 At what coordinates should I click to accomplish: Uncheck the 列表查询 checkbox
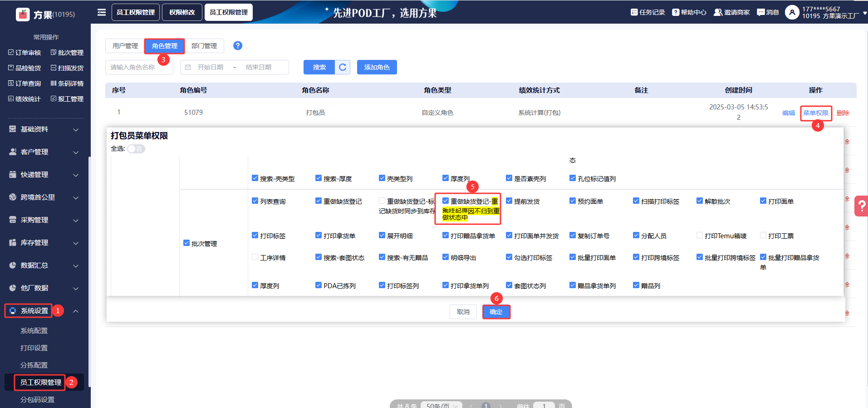[x=255, y=201]
